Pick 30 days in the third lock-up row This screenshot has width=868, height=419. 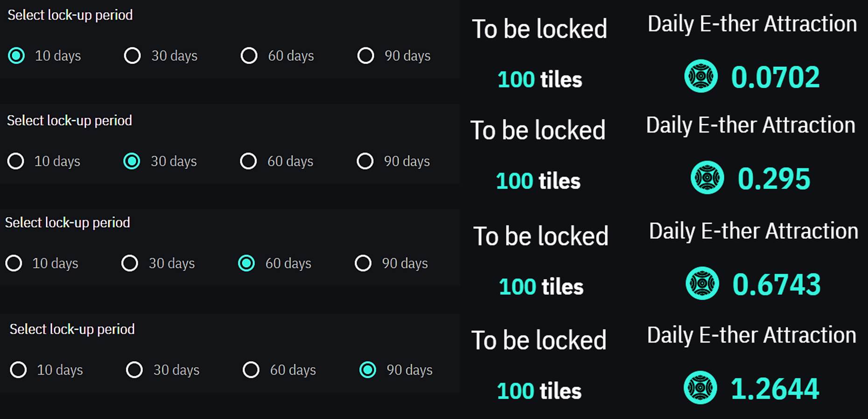[x=130, y=263]
